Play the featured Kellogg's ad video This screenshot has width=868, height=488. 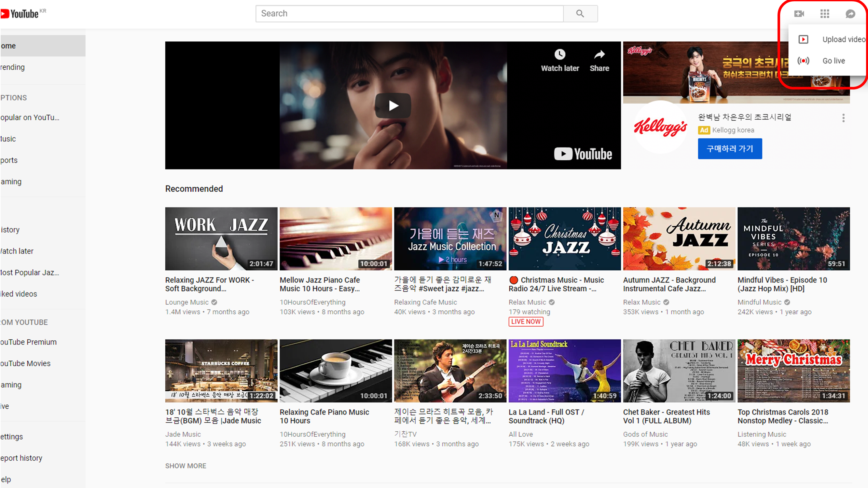[x=393, y=105]
